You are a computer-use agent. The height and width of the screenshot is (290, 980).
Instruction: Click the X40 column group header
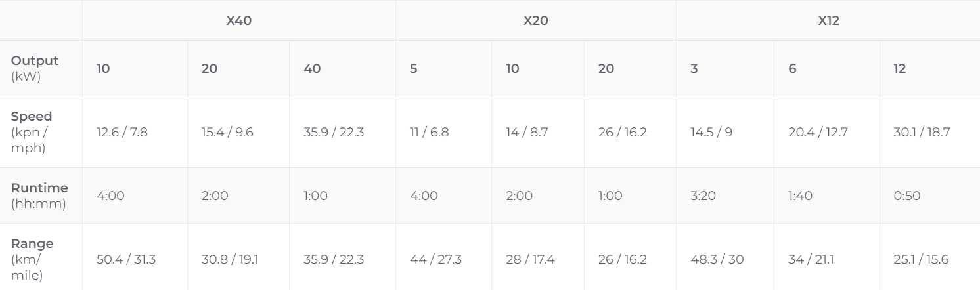239,20
